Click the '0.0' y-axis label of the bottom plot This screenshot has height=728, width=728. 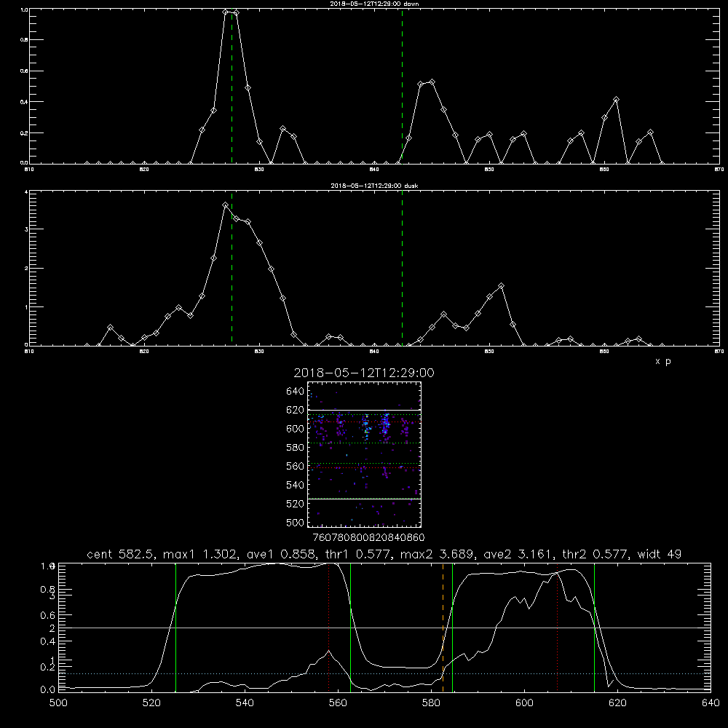coord(48,689)
